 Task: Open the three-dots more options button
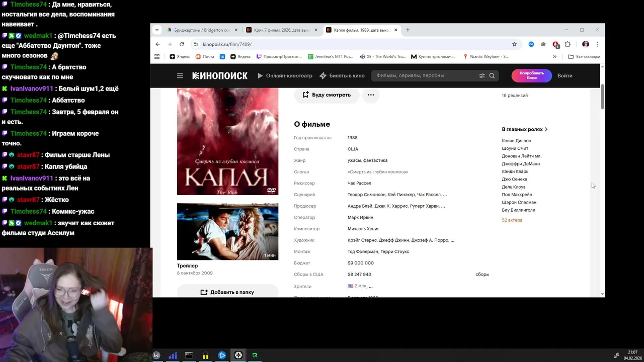(x=371, y=95)
